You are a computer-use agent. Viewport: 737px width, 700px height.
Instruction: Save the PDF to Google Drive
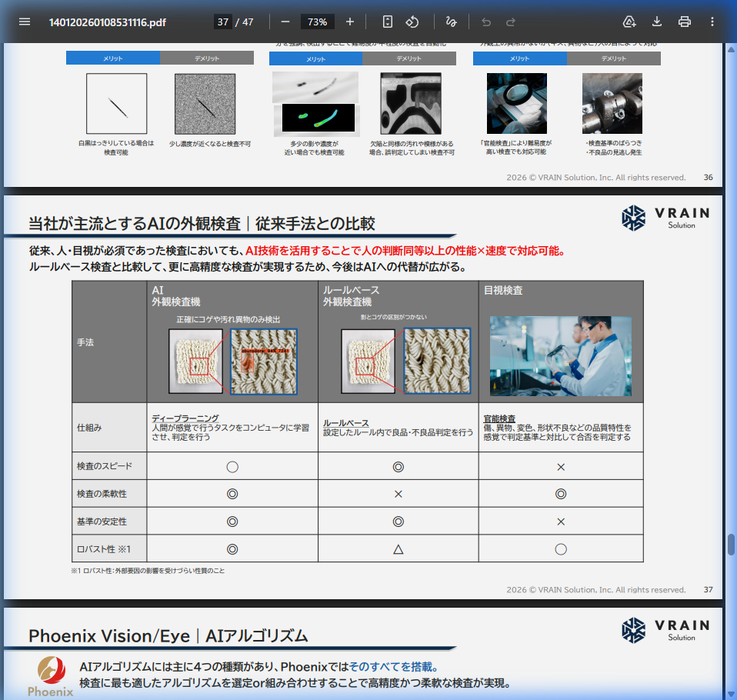tap(629, 22)
